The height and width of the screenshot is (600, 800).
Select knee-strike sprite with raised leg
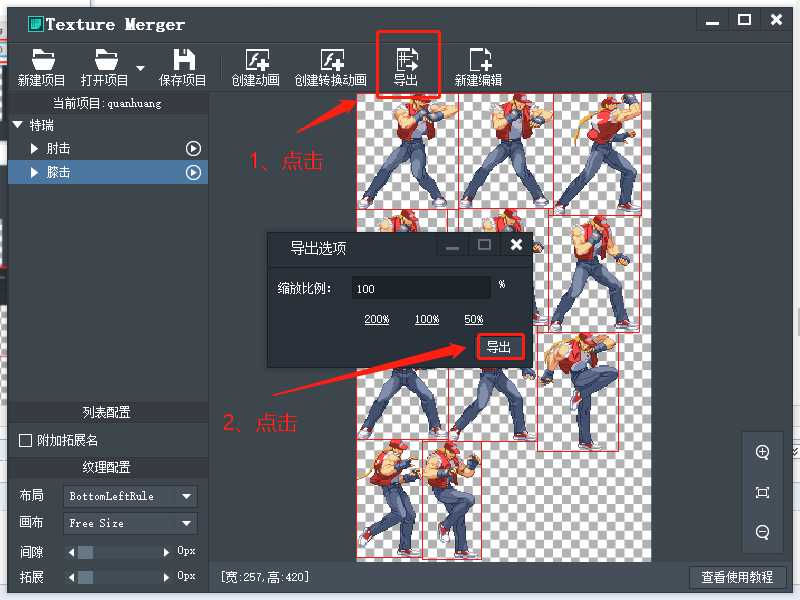578,392
